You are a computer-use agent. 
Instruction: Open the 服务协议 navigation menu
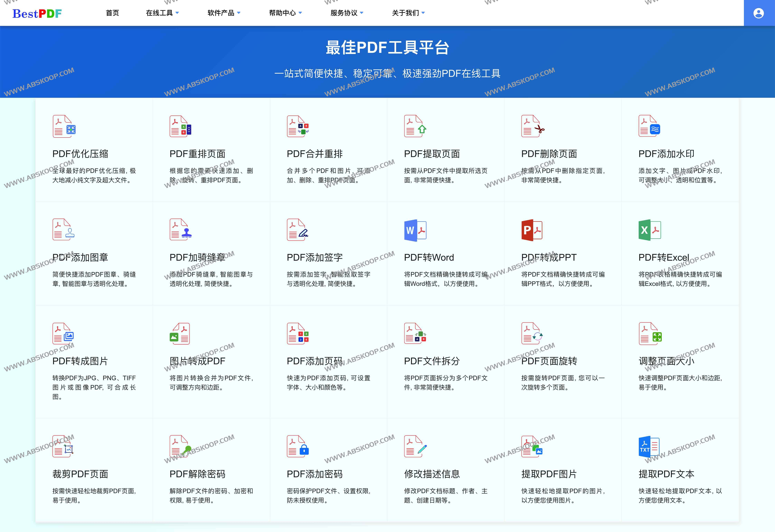(x=347, y=13)
